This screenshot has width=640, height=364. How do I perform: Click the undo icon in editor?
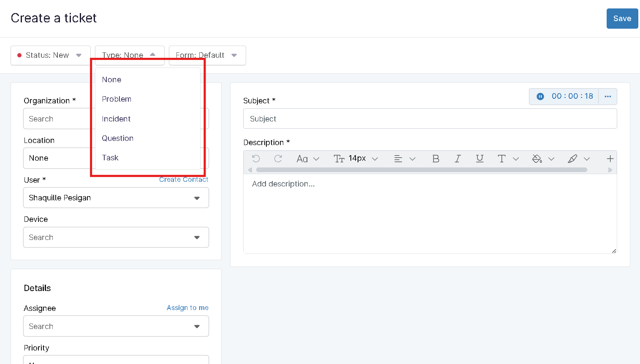pos(256,159)
